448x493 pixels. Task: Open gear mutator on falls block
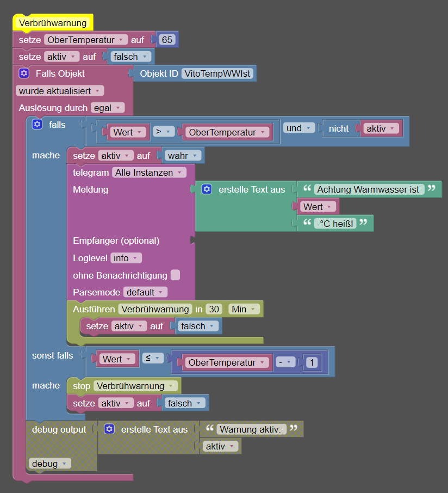click(37, 124)
